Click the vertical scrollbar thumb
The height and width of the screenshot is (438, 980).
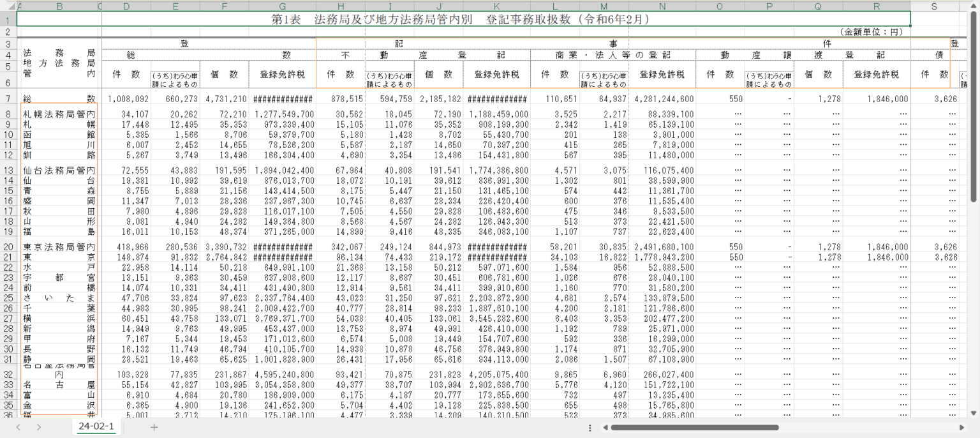tap(974, 109)
